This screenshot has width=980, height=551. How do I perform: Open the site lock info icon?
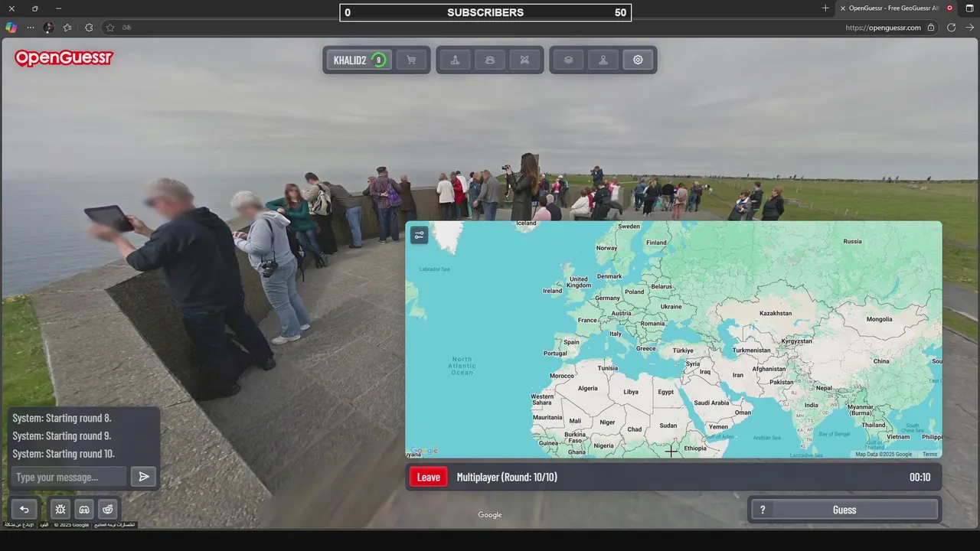(x=931, y=28)
